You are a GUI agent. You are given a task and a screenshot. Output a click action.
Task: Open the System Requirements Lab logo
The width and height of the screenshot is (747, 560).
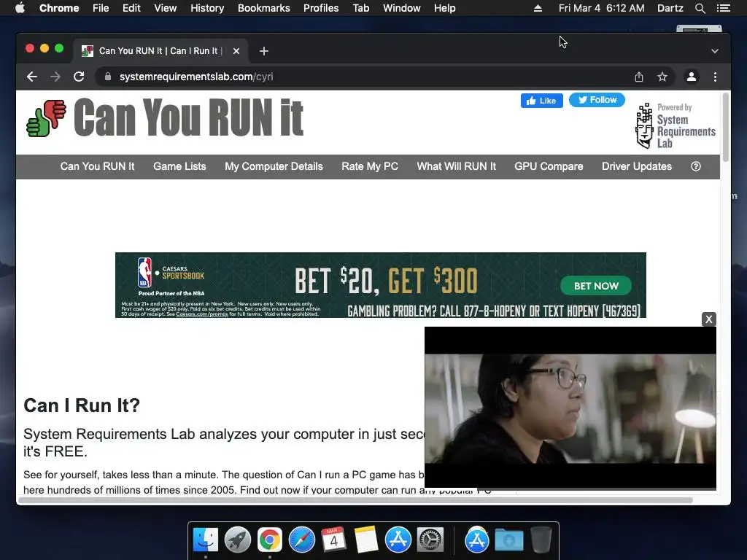(x=676, y=125)
